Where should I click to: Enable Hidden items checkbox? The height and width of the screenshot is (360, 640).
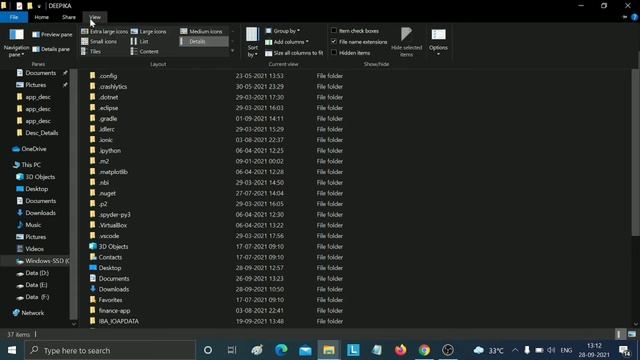click(334, 53)
